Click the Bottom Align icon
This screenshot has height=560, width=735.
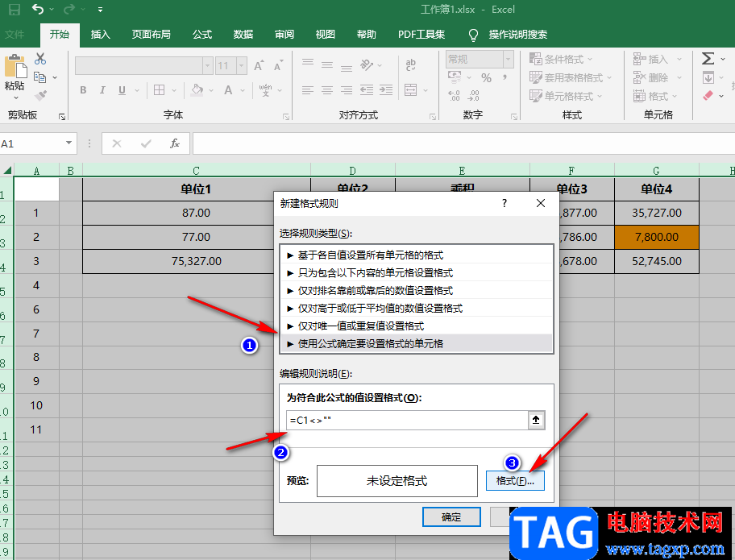point(347,68)
